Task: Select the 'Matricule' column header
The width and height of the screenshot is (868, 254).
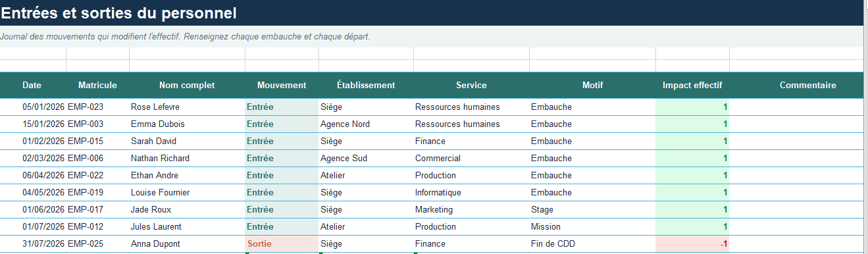Action: (97, 85)
